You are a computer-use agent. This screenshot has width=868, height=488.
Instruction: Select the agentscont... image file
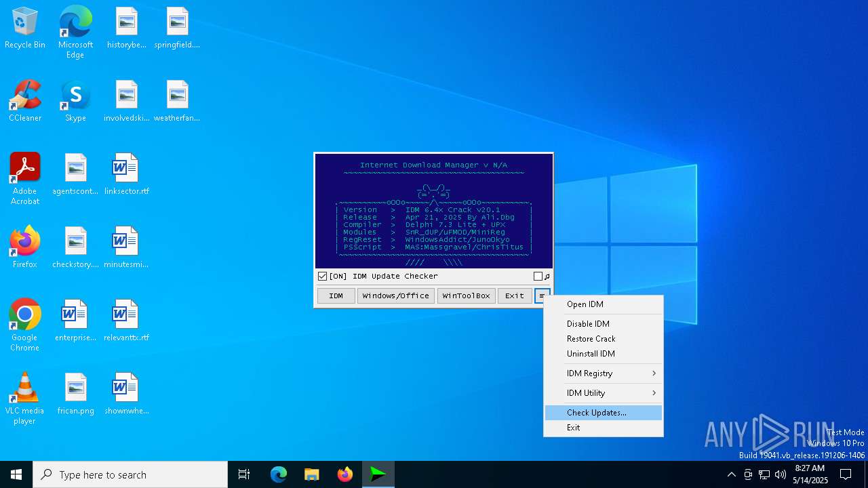click(75, 175)
